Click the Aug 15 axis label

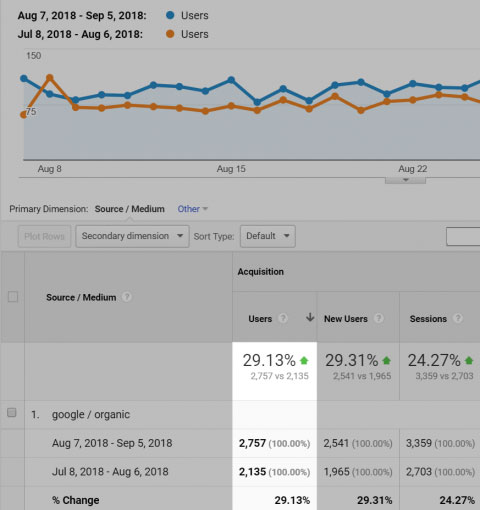[x=231, y=169]
